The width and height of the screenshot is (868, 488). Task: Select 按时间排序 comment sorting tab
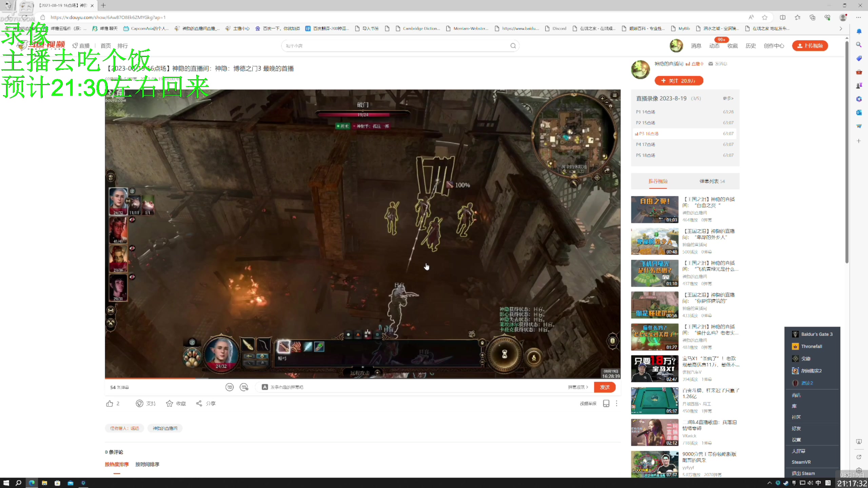[x=147, y=464]
